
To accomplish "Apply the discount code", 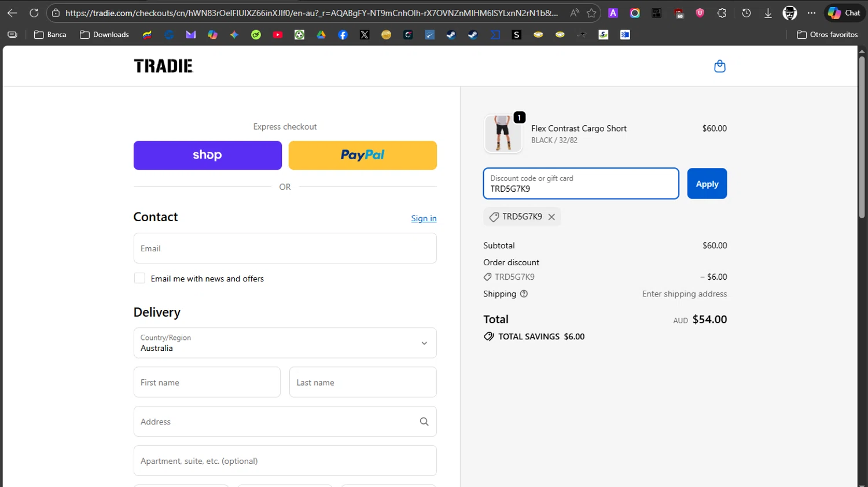I will (x=707, y=184).
